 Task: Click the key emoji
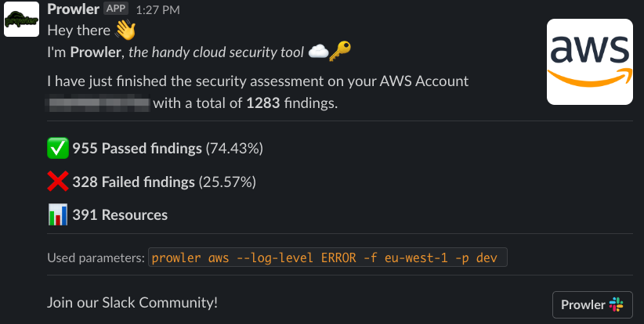(x=340, y=52)
